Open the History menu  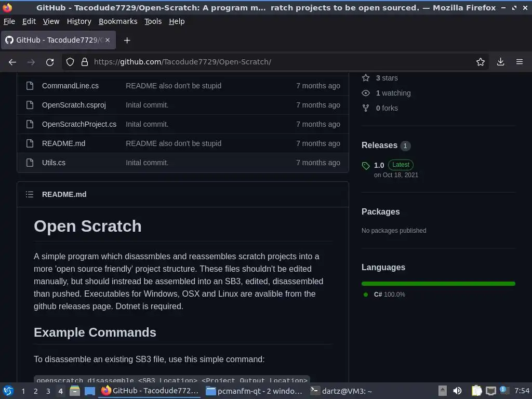(x=79, y=21)
